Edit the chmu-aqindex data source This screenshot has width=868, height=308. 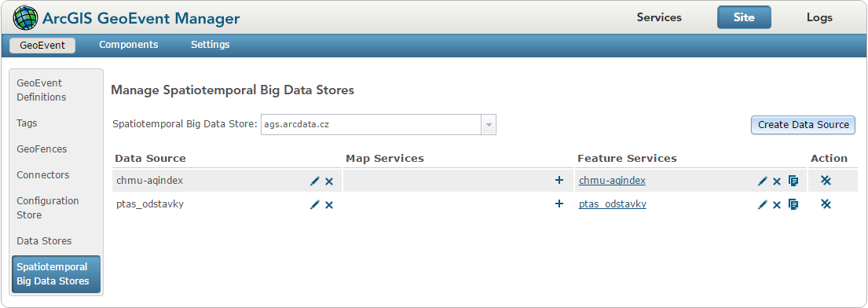pyautogui.click(x=315, y=181)
